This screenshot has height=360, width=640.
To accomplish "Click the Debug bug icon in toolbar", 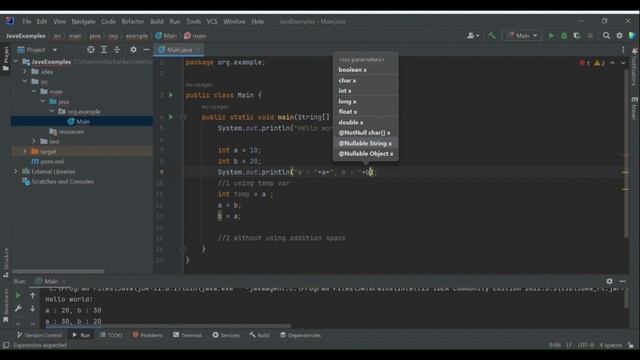I will tap(564, 36).
